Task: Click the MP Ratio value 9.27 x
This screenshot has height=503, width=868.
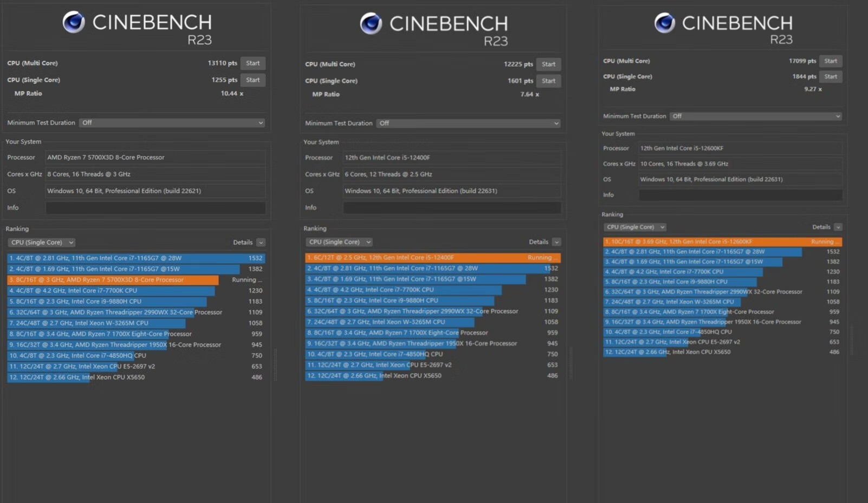Action: [813, 89]
